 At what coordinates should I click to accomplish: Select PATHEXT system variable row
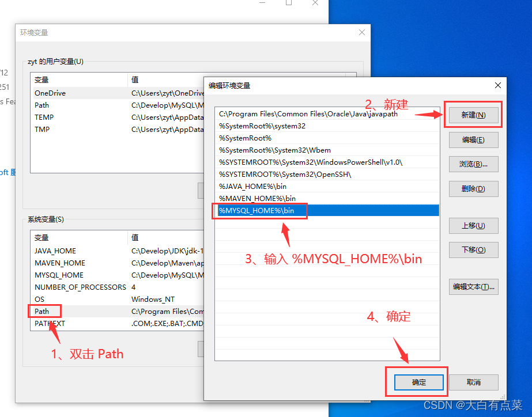[117, 324]
